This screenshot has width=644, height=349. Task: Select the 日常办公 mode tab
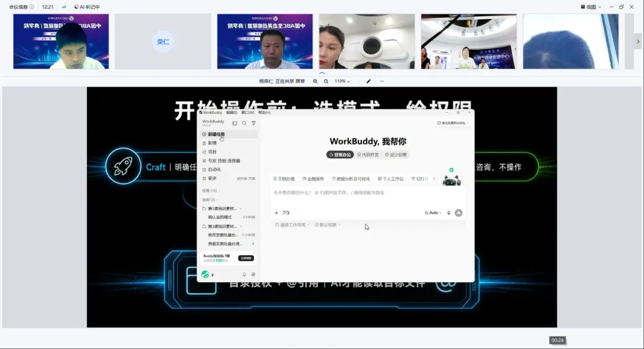click(x=340, y=155)
